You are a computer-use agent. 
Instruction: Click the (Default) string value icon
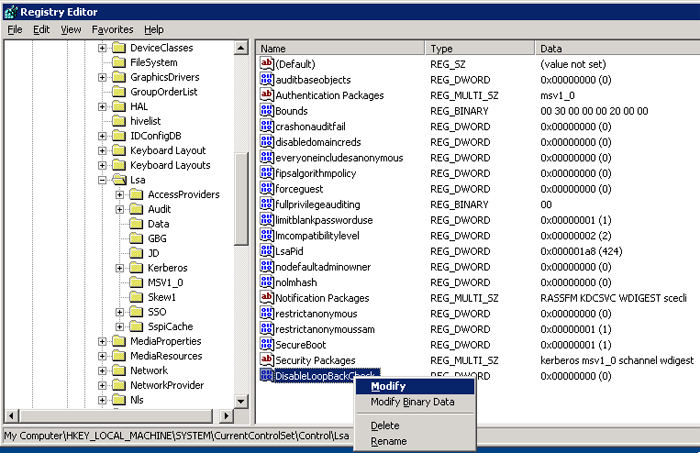click(x=267, y=64)
